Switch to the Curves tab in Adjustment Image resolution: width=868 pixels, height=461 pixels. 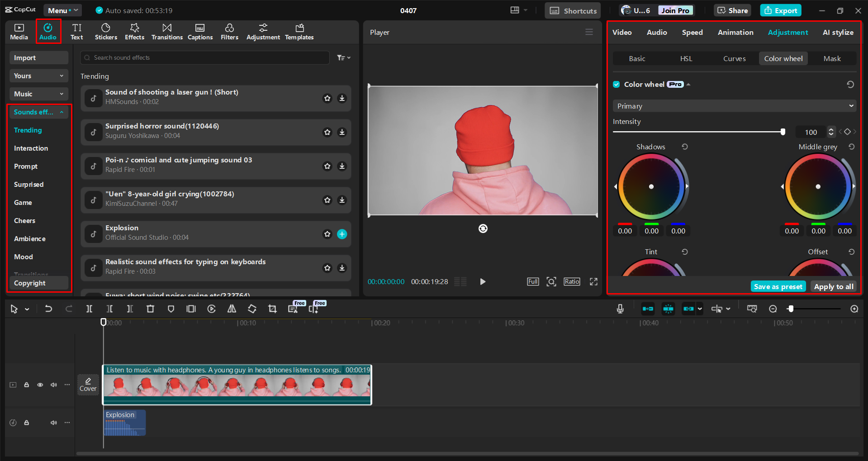coord(734,58)
